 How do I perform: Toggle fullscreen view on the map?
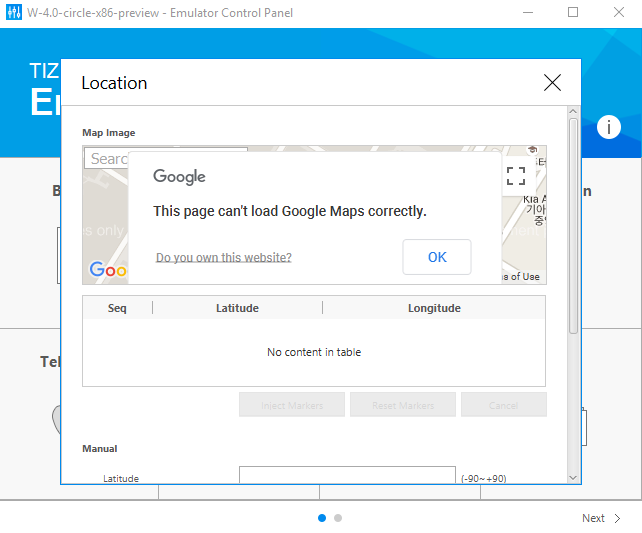[516, 176]
